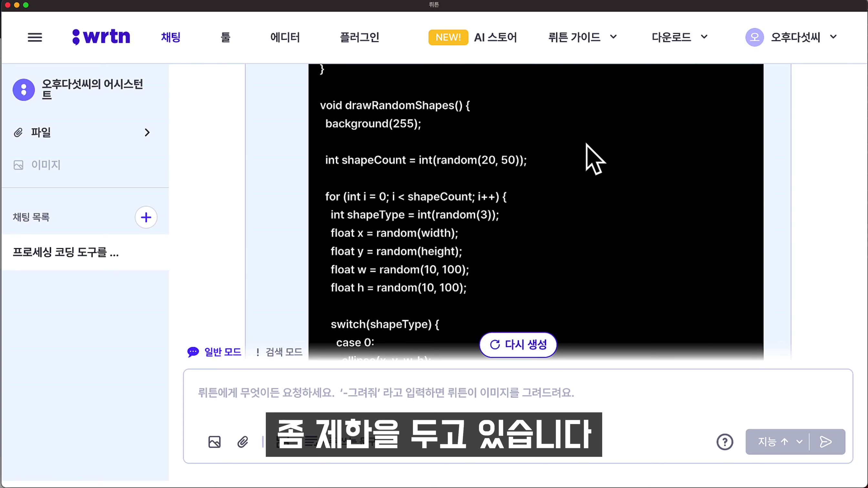This screenshot has width=868, height=488.
Task: Click the 다시 생성 regenerate button
Action: [x=518, y=344]
